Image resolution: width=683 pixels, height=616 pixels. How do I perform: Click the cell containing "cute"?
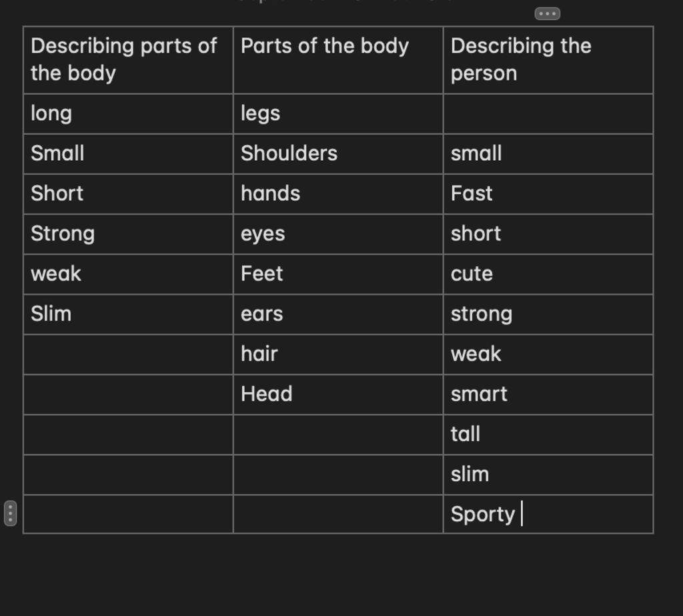point(548,274)
